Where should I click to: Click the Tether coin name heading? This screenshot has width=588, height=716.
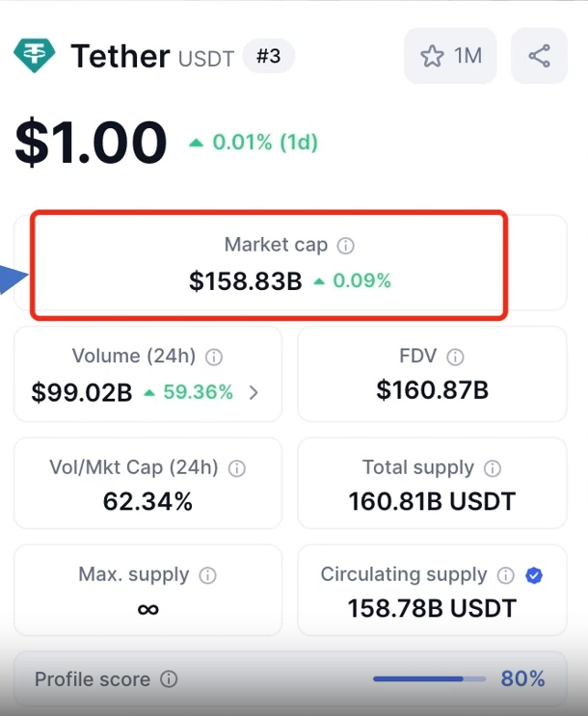coord(120,56)
